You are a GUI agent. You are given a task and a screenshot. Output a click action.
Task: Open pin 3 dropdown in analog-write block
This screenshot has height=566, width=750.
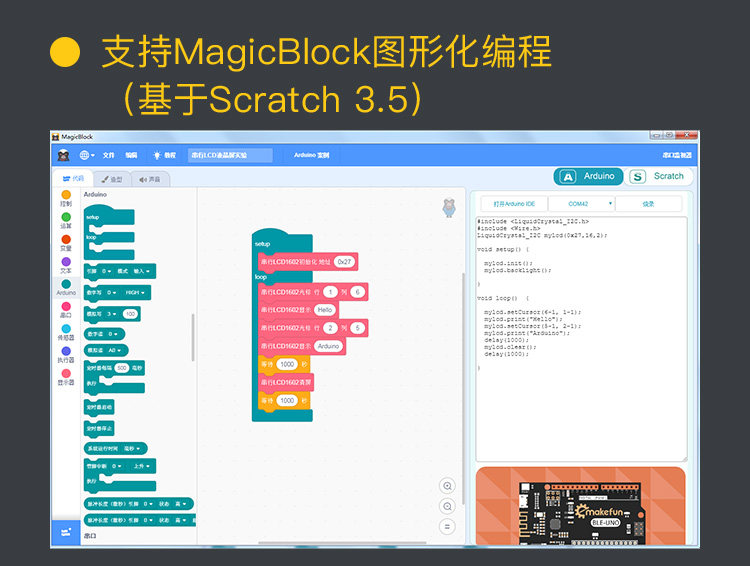[x=111, y=314]
